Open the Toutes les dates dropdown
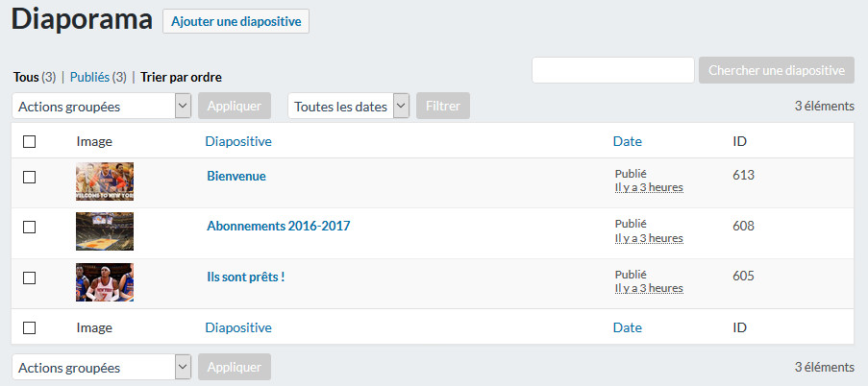The height and width of the screenshot is (386, 868). (x=348, y=107)
